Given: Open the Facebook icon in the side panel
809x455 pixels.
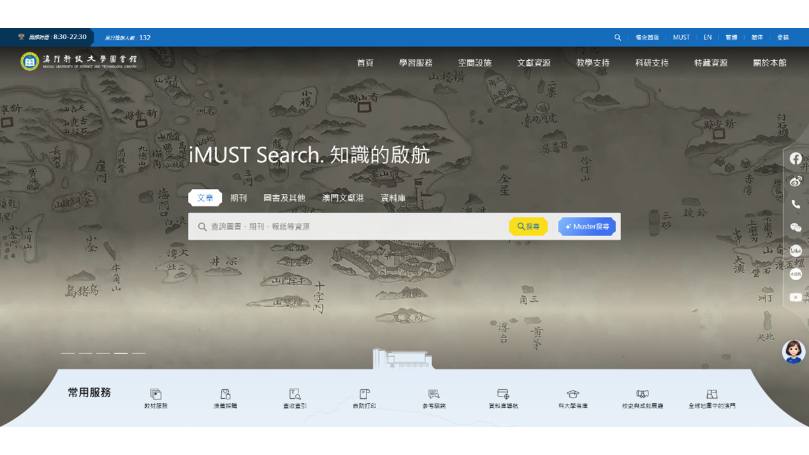Looking at the screenshot, I should point(795,158).
